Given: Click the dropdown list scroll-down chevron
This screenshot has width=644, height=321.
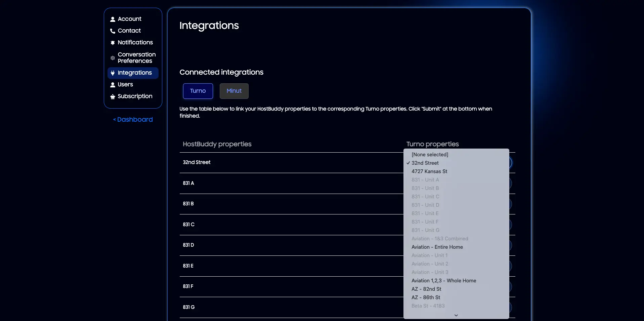Looking at the screenshot, I should 456,315.
